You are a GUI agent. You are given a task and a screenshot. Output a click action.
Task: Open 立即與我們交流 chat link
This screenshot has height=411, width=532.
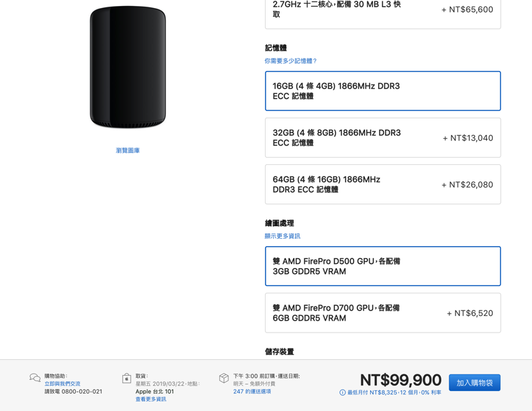pos(63,384)
